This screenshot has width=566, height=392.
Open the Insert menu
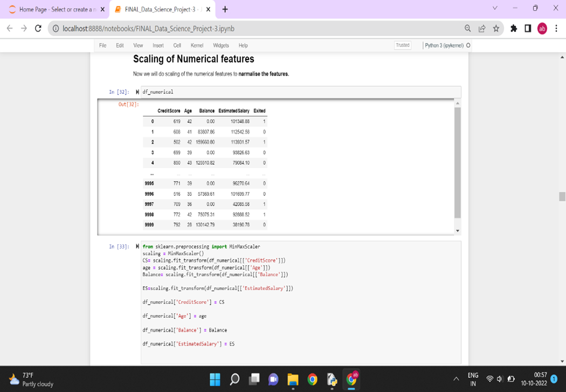point(157,45)
